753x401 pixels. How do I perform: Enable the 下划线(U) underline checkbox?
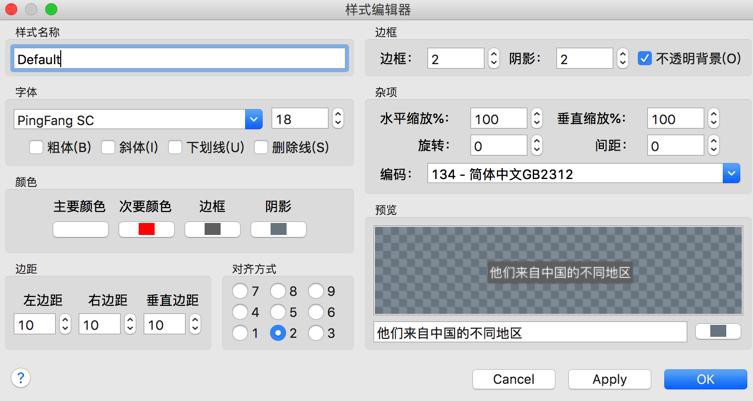[175, 147]
